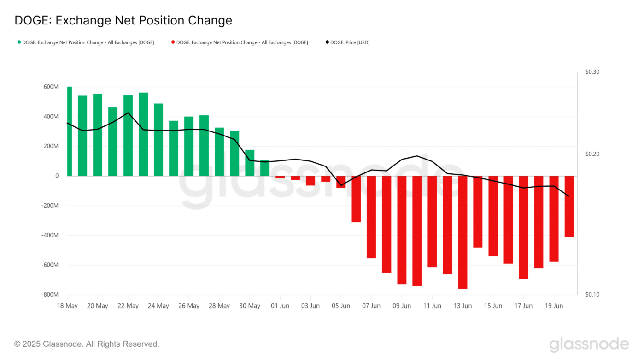
Task: Click the 01 Jun x-axis date label
Action: pyautogui.click(x=280, y=306)
